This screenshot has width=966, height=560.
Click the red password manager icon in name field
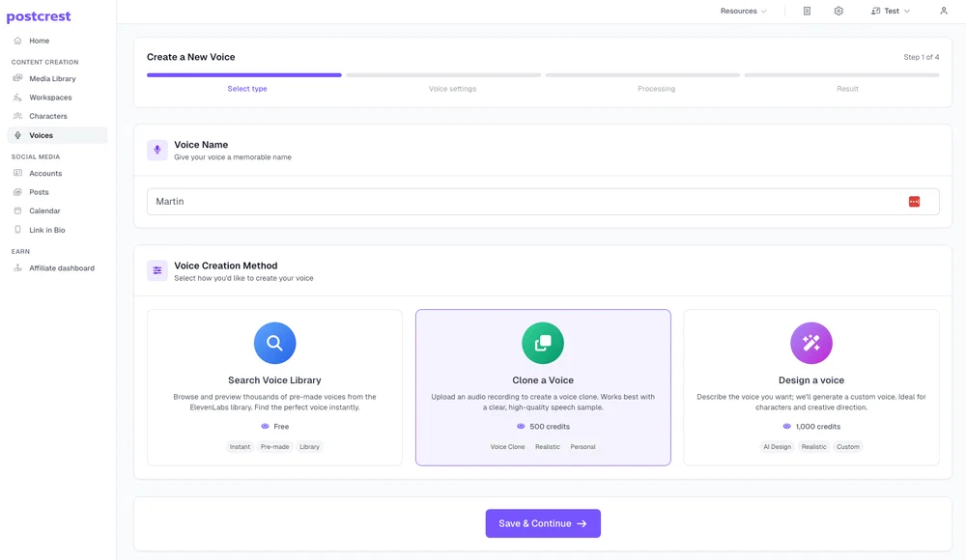[914, 202]
